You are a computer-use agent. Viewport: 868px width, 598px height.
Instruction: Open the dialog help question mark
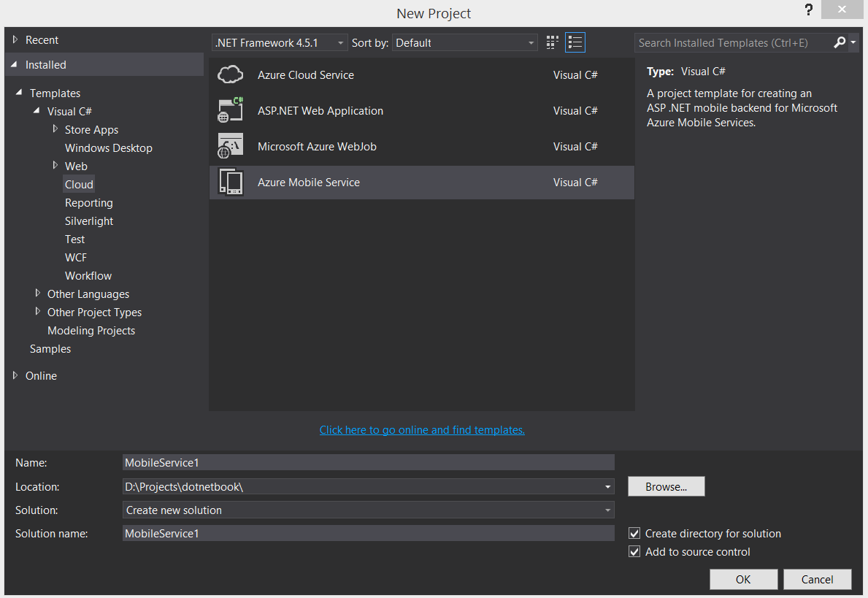pos(809,9)
